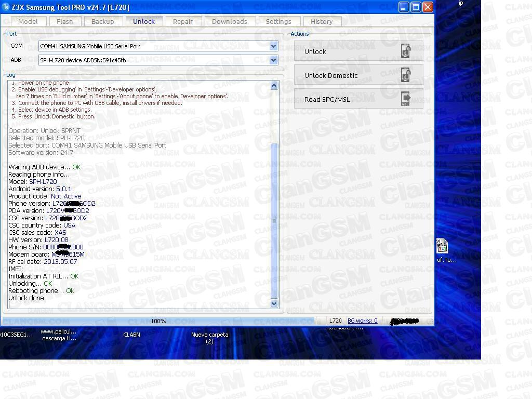Click the MSL phone icon on Read SPC/MSL

click(x=405, y=99)
